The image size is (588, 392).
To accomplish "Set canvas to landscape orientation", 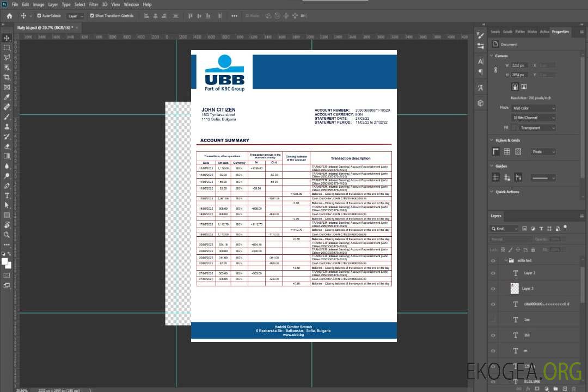I will click(x=524, y=87).
